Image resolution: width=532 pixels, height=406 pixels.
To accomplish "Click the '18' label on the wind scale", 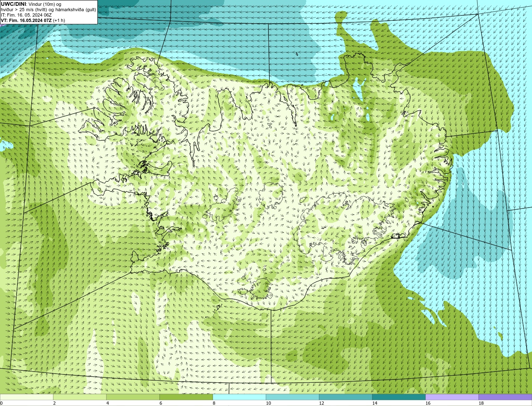I will (x=481, y=403).
